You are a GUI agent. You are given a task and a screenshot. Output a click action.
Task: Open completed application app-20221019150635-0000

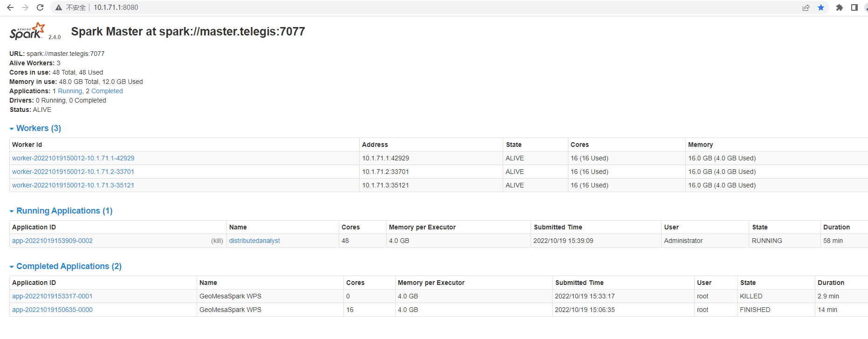point(52,310)
